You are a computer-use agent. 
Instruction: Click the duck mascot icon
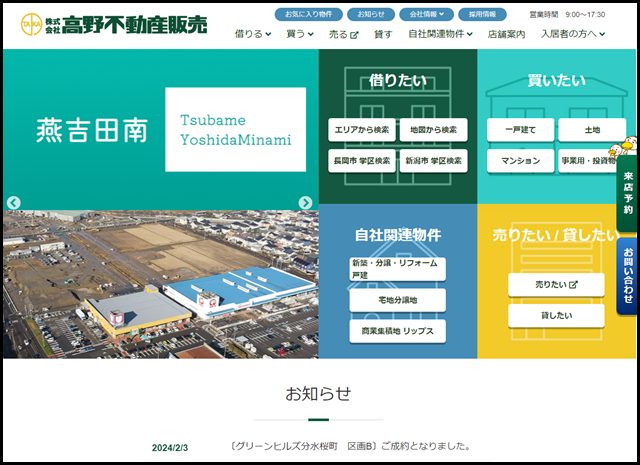(x=622, y=146)
